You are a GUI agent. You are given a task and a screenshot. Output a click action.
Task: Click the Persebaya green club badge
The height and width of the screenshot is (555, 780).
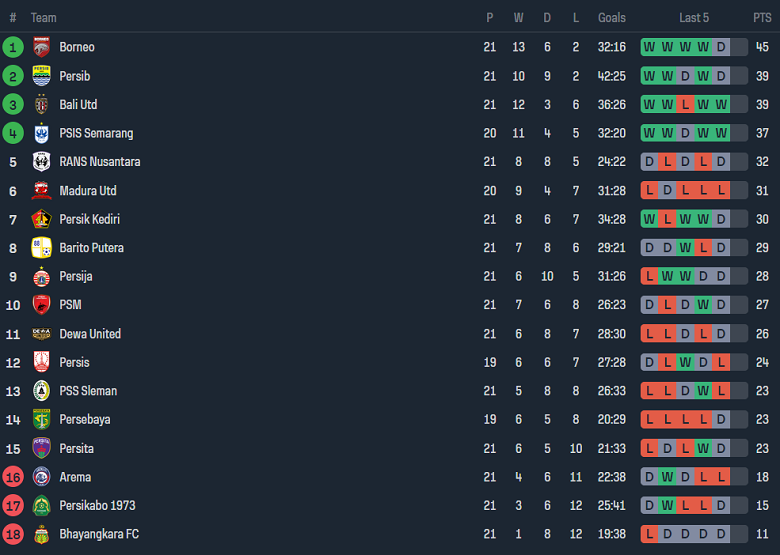(41, 420)
